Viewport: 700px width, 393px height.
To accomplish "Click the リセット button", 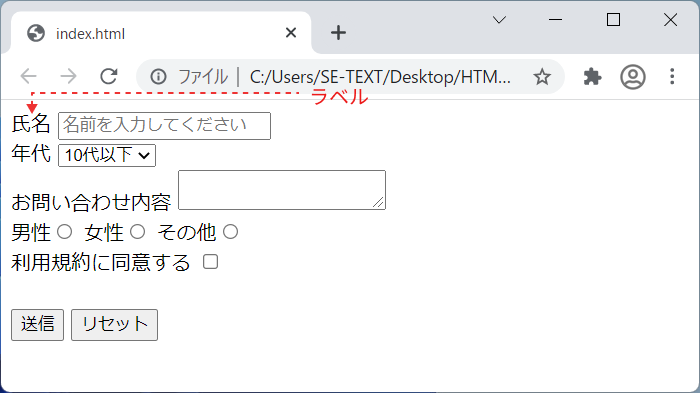I will 114,325.
